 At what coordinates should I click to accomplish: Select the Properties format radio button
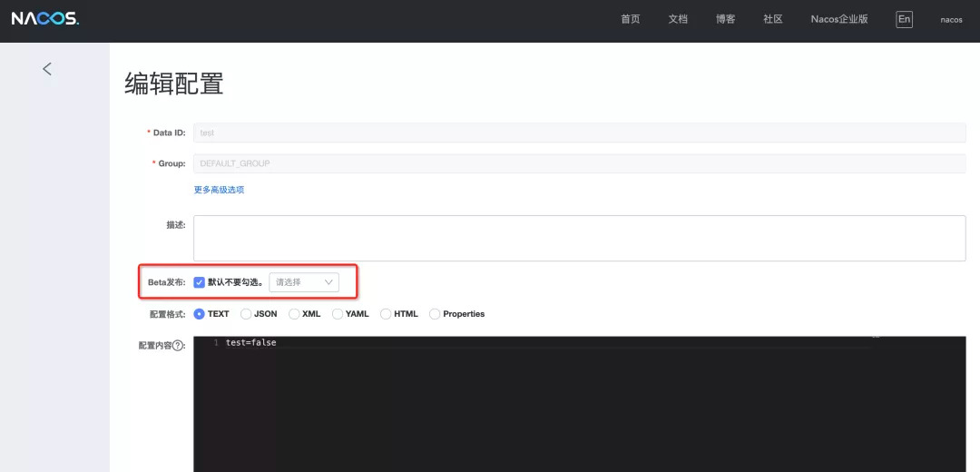[435, 314]
